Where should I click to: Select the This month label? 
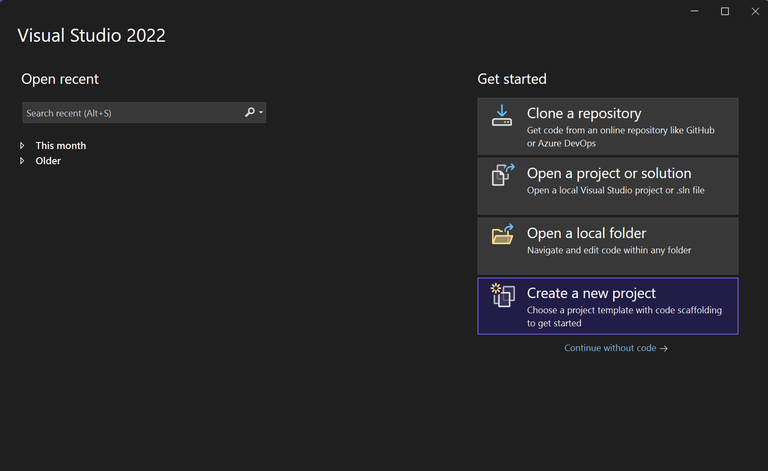tap(61, 145)
